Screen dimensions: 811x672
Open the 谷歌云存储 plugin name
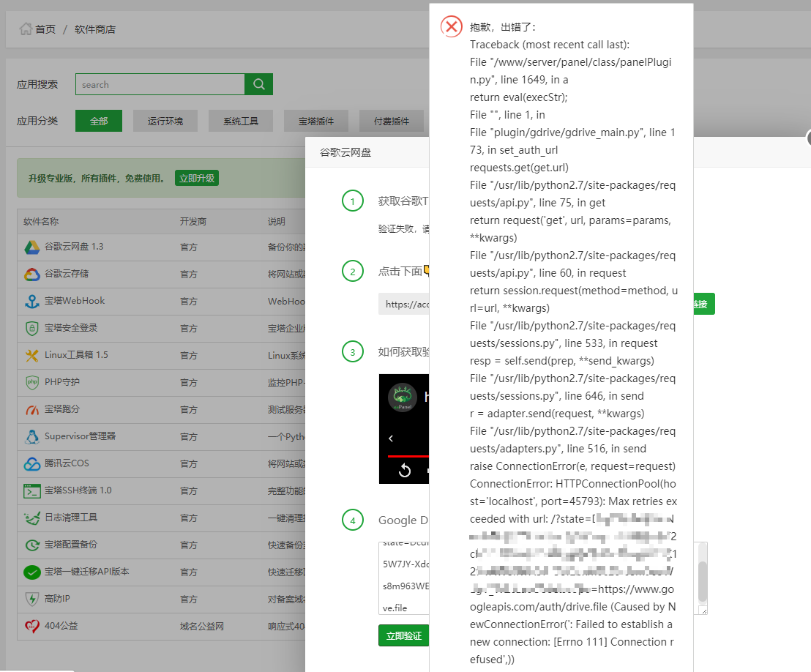pos(66,273)
